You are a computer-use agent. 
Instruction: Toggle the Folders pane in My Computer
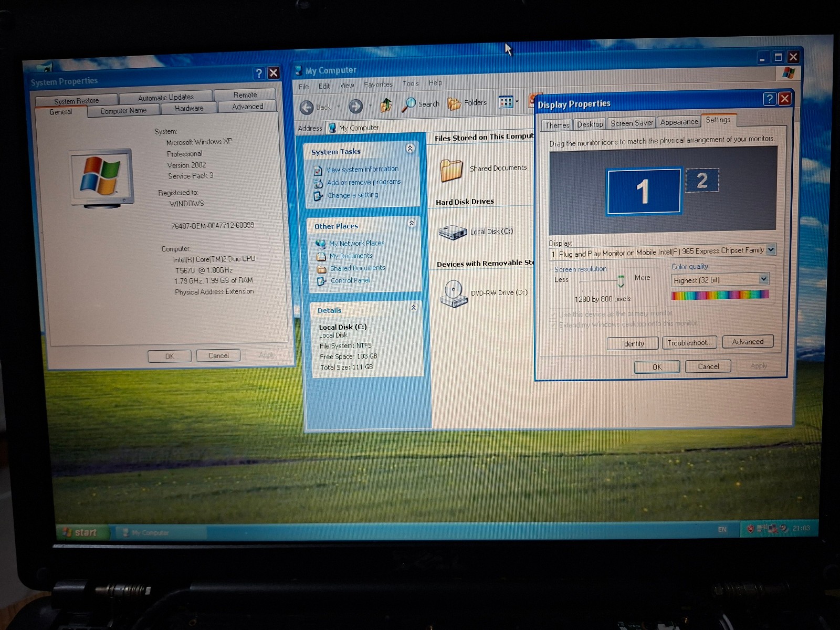[x=467, y=103]
